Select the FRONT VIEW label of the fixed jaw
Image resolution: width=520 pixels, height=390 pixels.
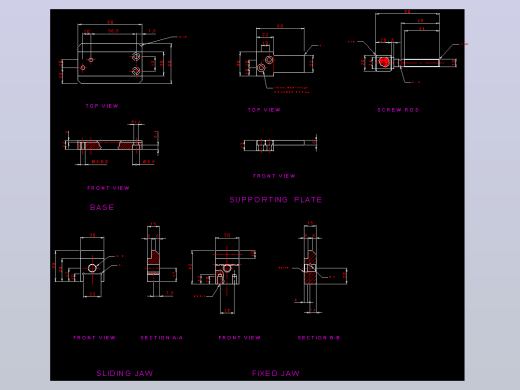(x=240, y=338)
